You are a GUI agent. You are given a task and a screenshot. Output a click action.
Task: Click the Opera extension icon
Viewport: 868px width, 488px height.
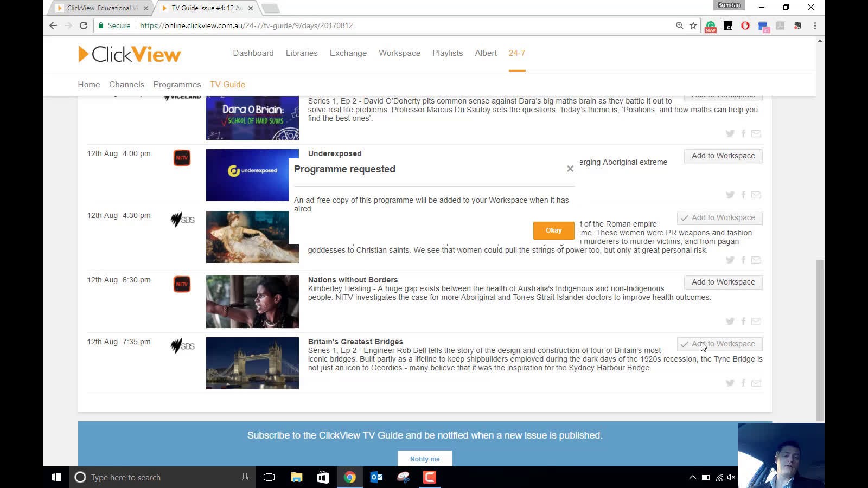[x=745, y=25]
